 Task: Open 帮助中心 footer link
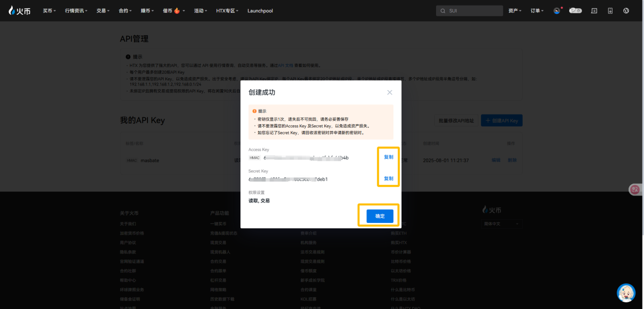pos(128,280)
